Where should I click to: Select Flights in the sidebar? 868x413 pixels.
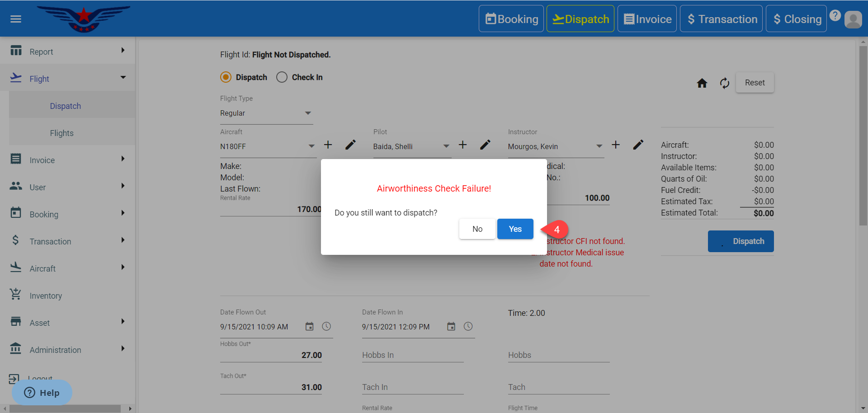(62, 133)
